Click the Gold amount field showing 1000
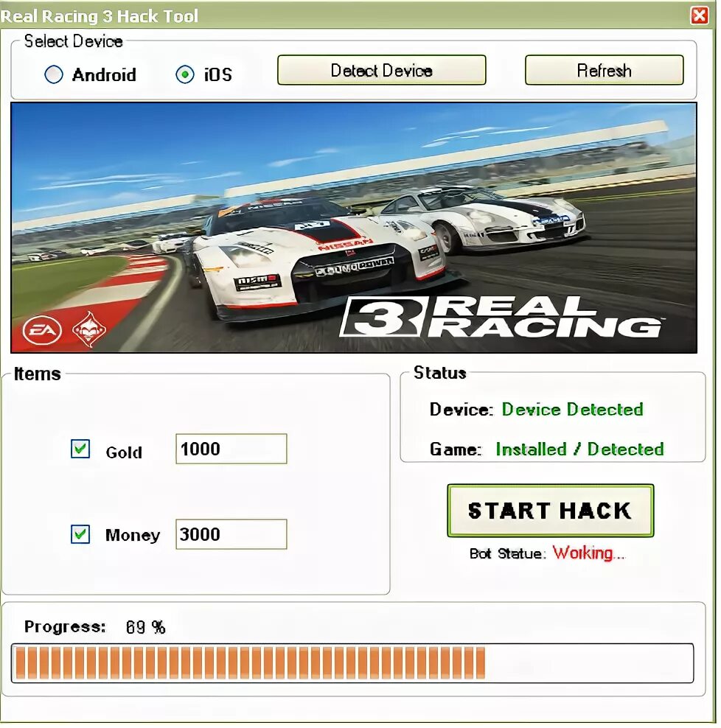Viewport: 721px width, 728px height. pos(230,449)
